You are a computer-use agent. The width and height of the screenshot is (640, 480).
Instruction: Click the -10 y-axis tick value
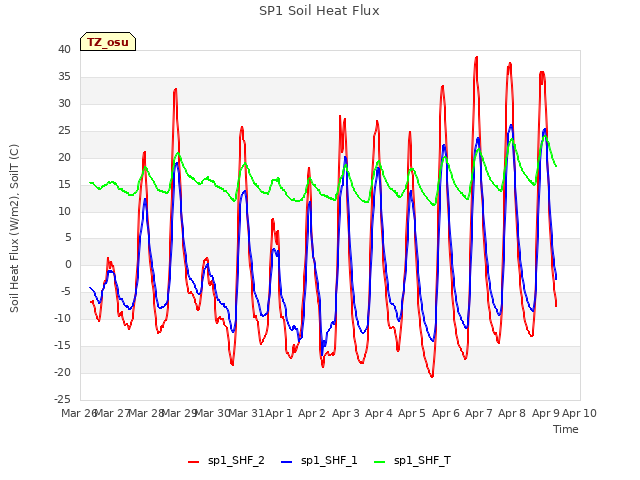pyautogui.click(x=63, y=318)
